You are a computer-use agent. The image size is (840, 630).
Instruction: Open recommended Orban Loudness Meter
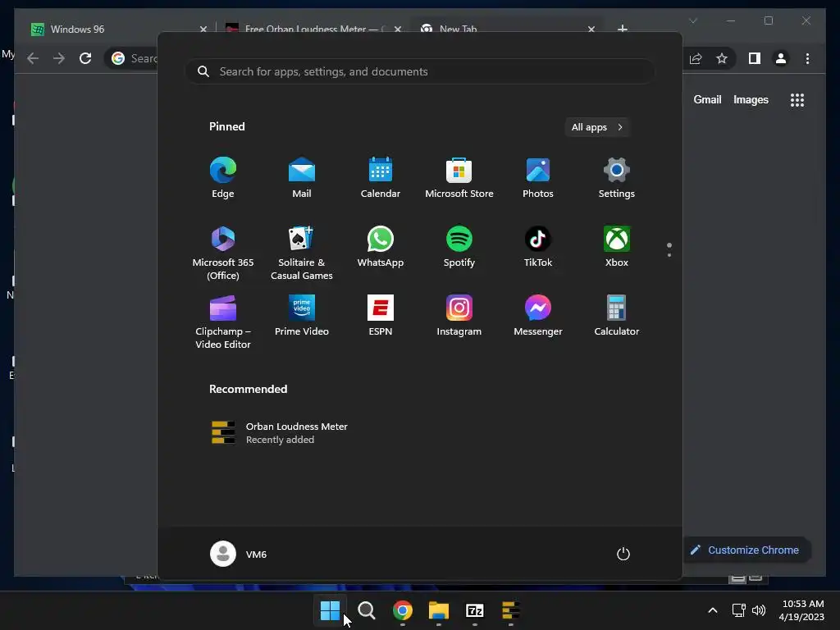(x=279, y=433)
